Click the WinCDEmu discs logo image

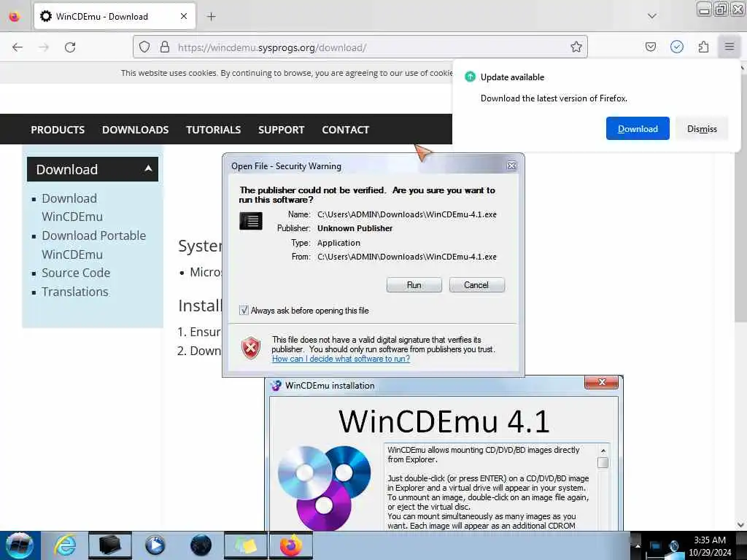click(325, 487)
